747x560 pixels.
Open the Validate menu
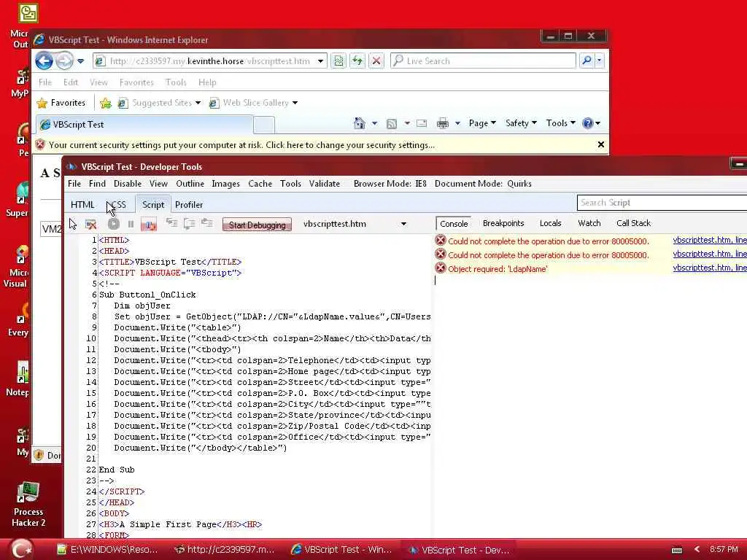[325, 184]
